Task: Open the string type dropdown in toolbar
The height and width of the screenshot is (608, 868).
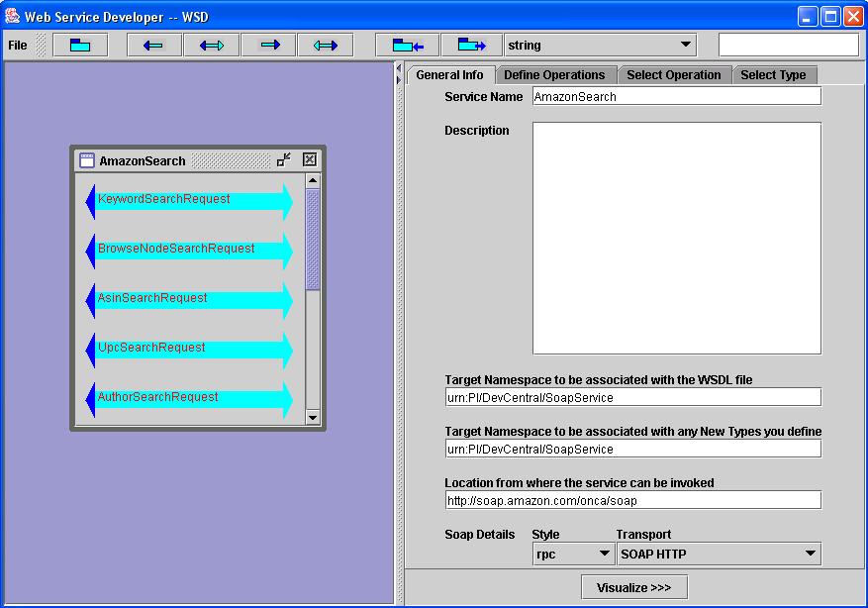Action: pos(600,45)
